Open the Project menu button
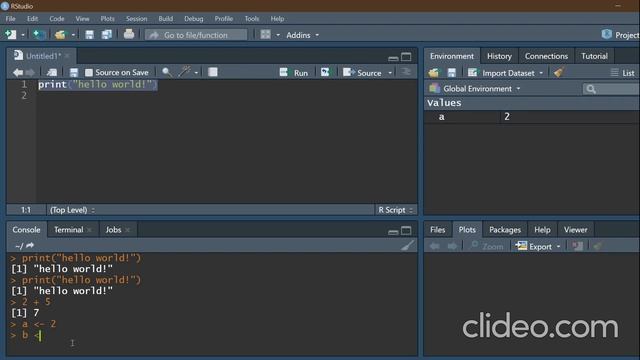Image resolution: width=640 pixels, height=360 pixels. (x=620, y=35)
